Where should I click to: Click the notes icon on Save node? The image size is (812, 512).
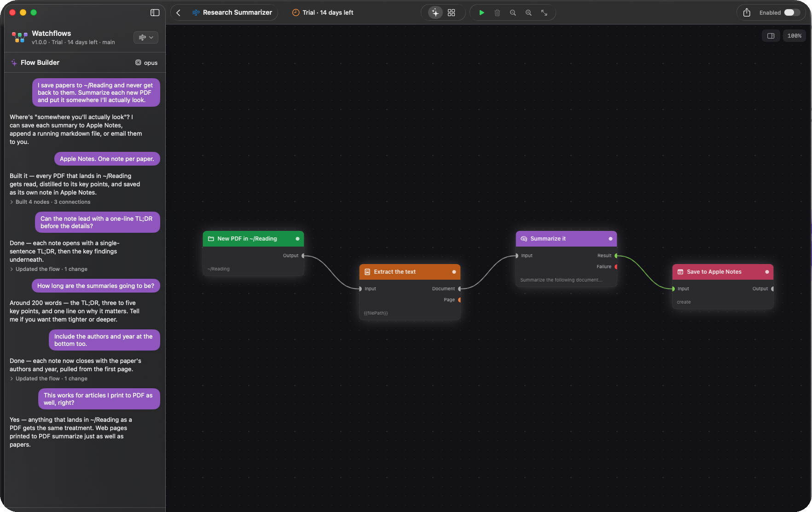[x=680, y=272]
